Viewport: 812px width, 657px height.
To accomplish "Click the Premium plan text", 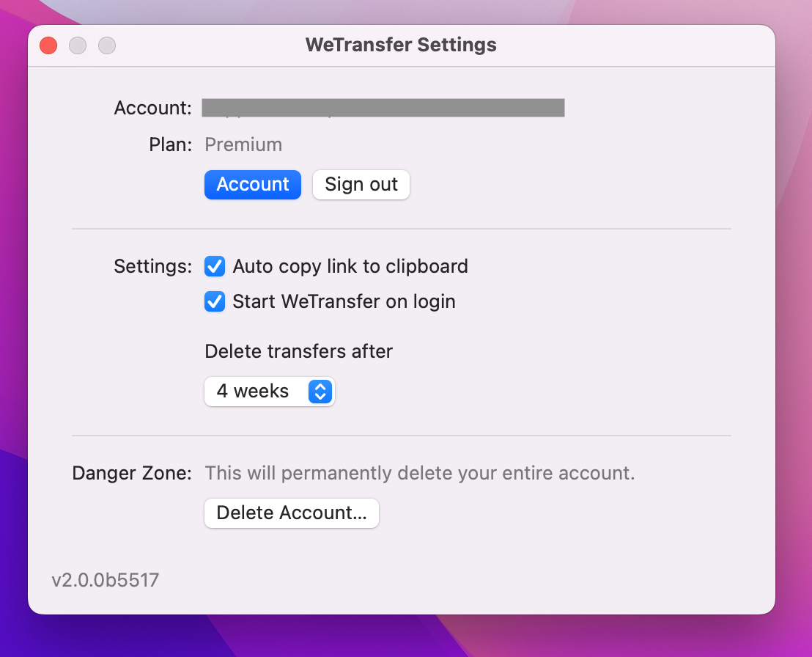I will 243,144.
